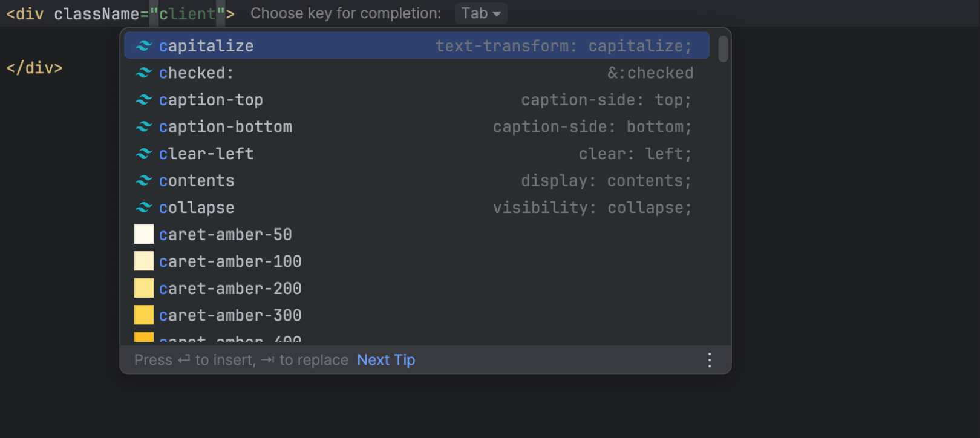The height and width of the screenshot is (438, 980).
Task: Select the caret-amber-50 suggestion
Action: coord(417,234)
